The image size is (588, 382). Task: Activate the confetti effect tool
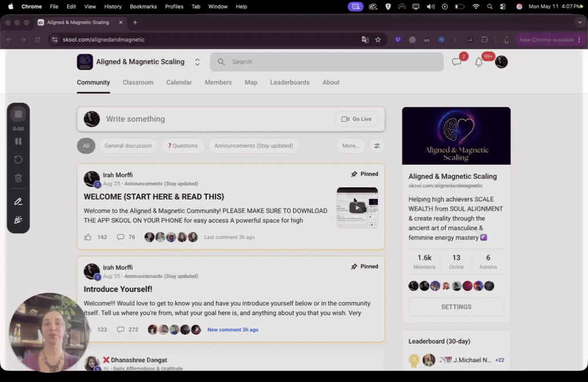click(18, 220)
